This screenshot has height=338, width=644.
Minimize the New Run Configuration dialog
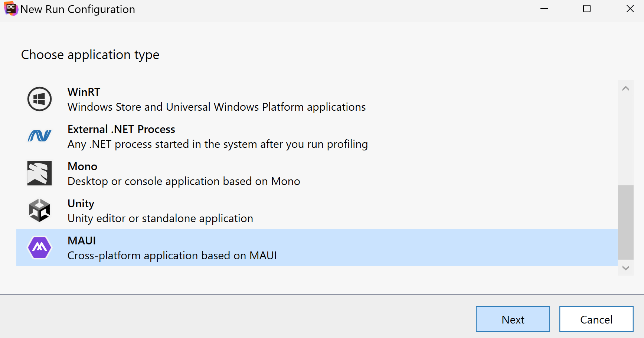click(x=544, y=9)
